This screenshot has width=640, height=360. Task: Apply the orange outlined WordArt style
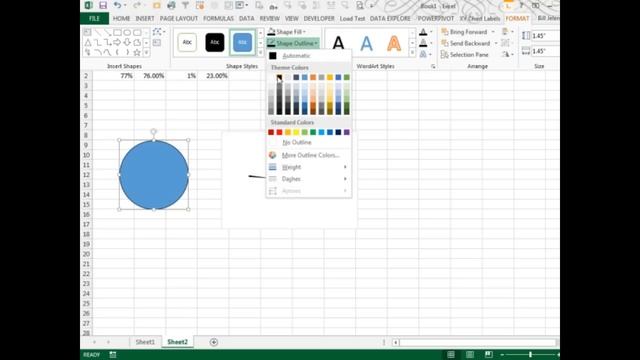click(x=394, y=43)
